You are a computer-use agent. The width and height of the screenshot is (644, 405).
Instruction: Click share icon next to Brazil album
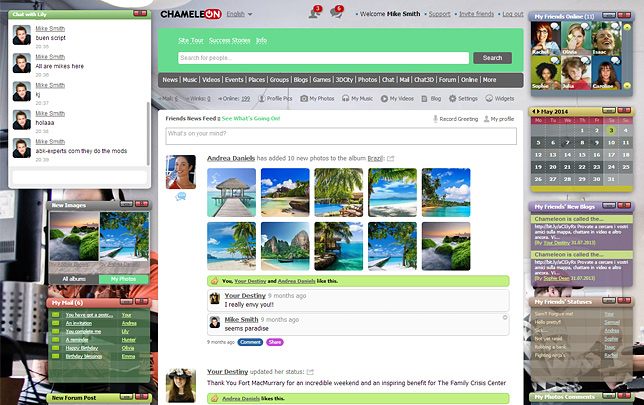pyautogui.click(x=391, y=158)
